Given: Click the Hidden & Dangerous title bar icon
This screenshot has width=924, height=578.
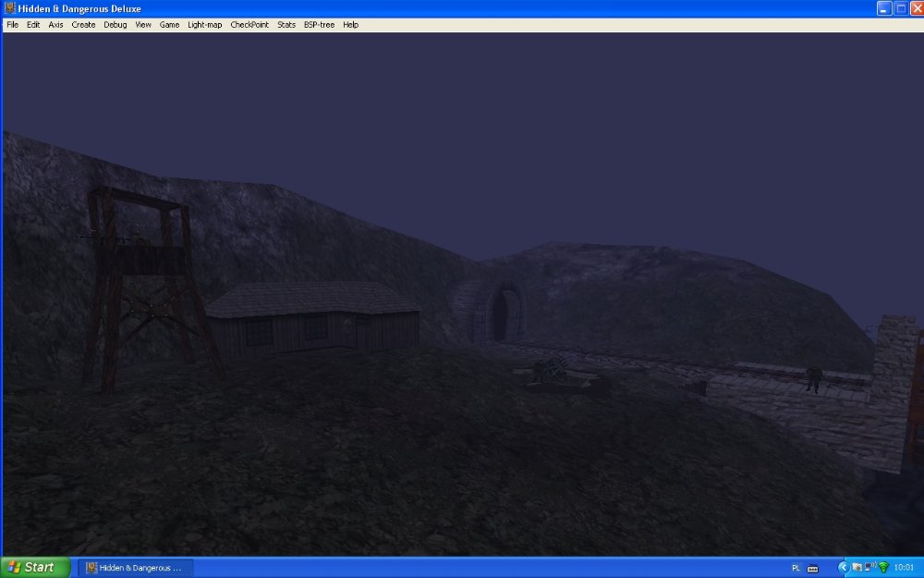Looking at the screenshot, I should [x=10, y=8].
